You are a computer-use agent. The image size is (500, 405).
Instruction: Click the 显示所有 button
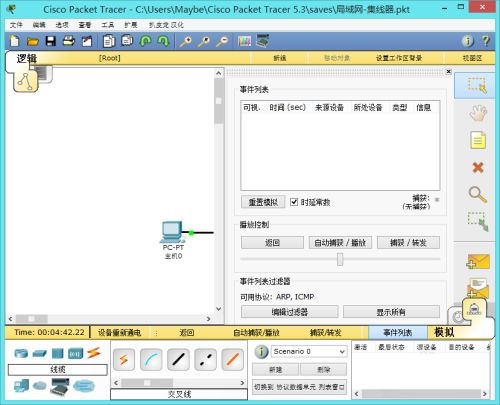(x=391, y=312)
